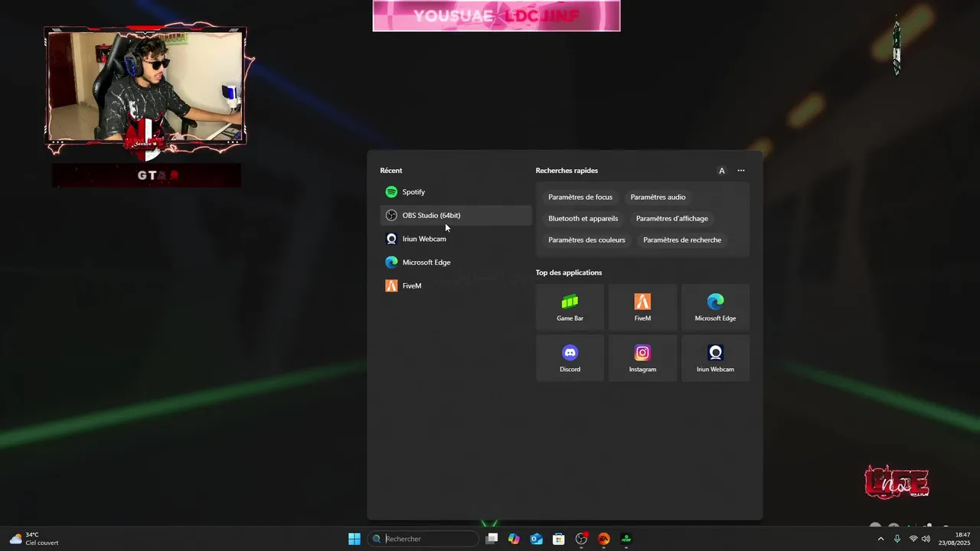Select Paramètres de focus quick search
The image size is (980, 551).
coord(580,197)
